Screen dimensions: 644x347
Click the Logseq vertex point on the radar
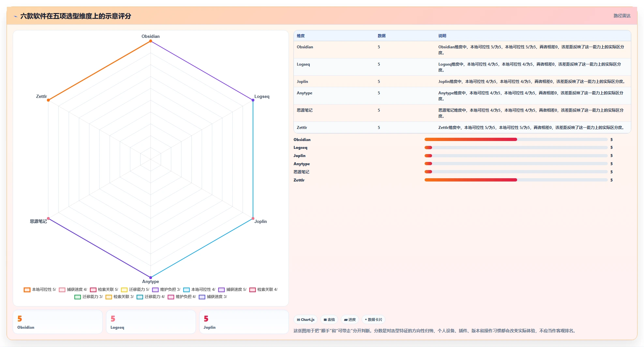coord(253,100)
